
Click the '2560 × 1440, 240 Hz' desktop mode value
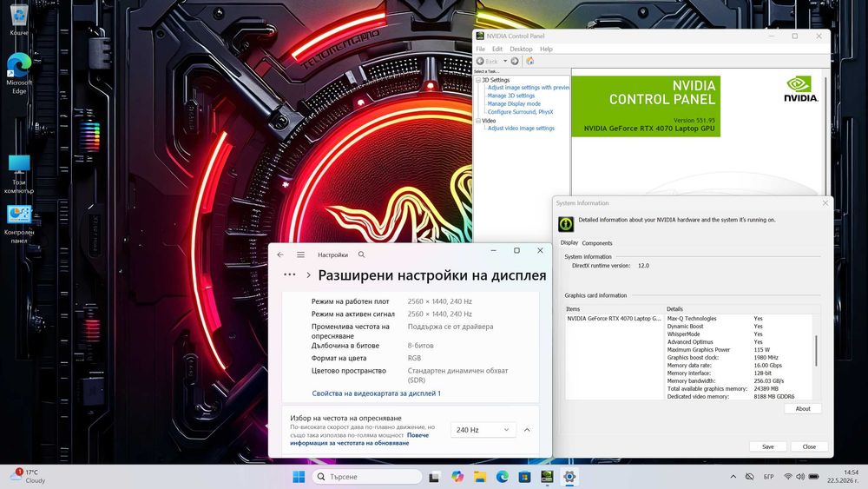point(439,301)
